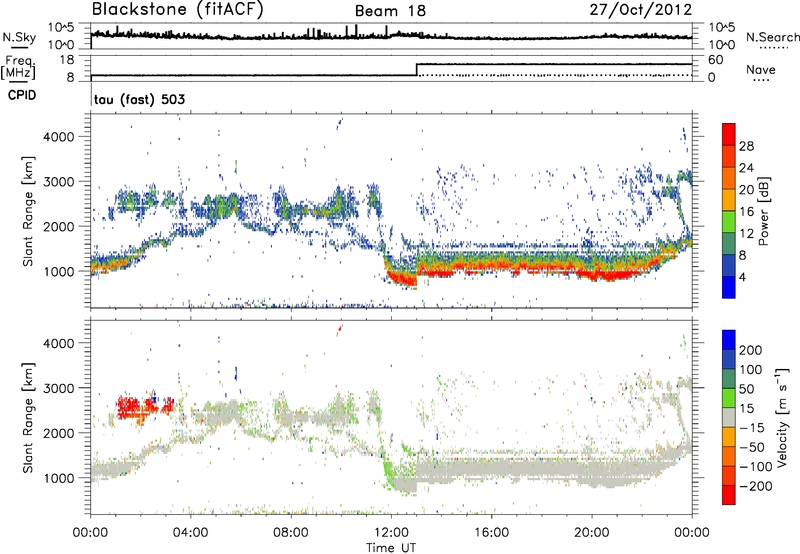Screen dimensions: 800x554
Task: Click the '16:00' time tick label
Action: pyautogui.click(x=491, y=533)
